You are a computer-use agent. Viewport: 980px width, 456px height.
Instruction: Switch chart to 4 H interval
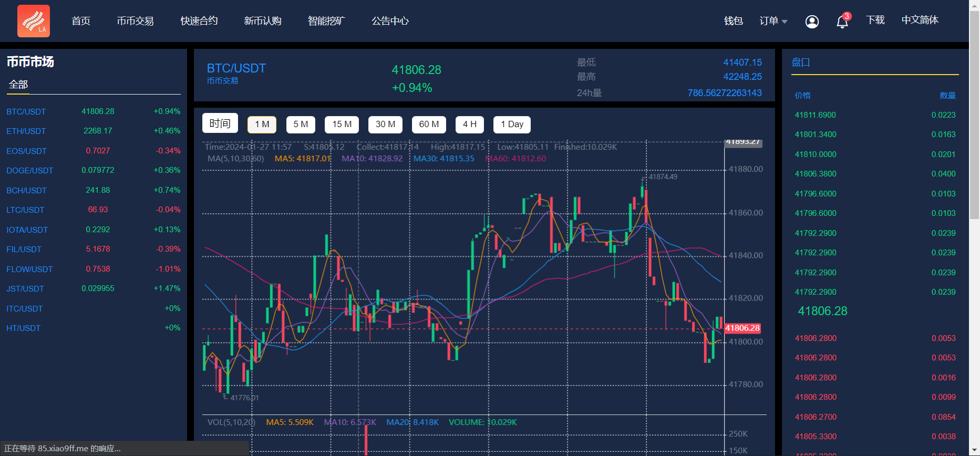coord(470,125)
